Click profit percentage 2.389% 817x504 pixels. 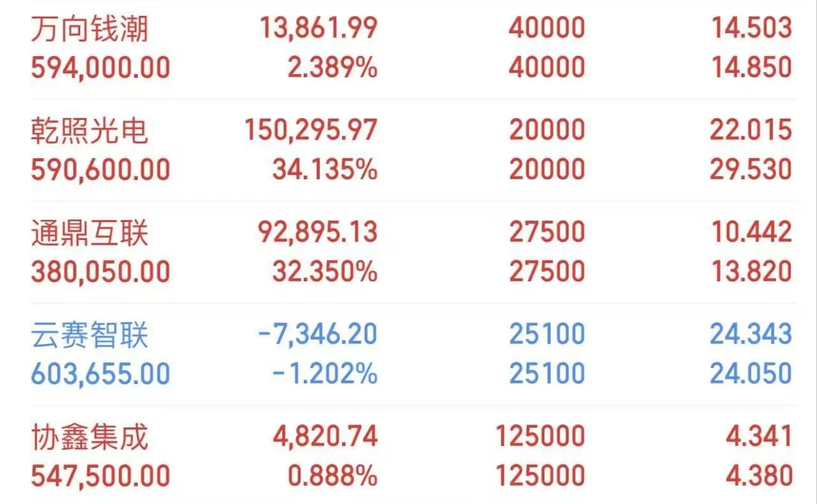(x=332, y=68)
